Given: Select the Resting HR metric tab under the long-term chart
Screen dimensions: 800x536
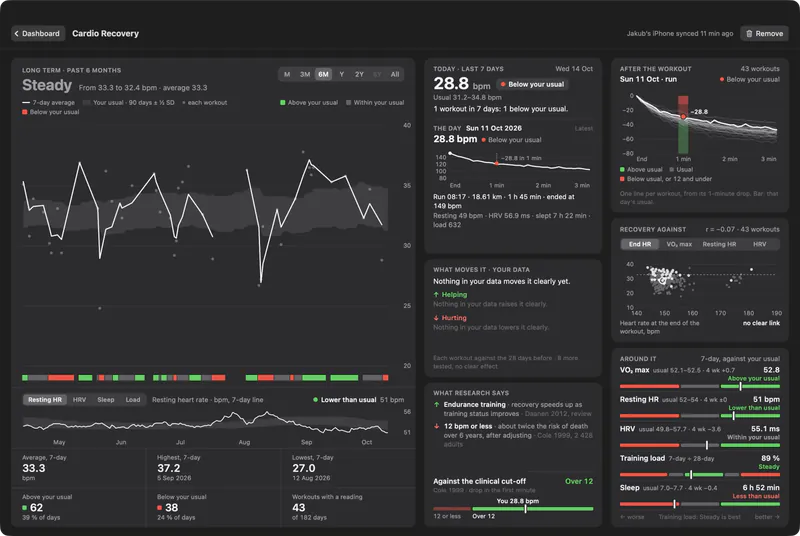Looking at the screenshot, I should 45,400.
